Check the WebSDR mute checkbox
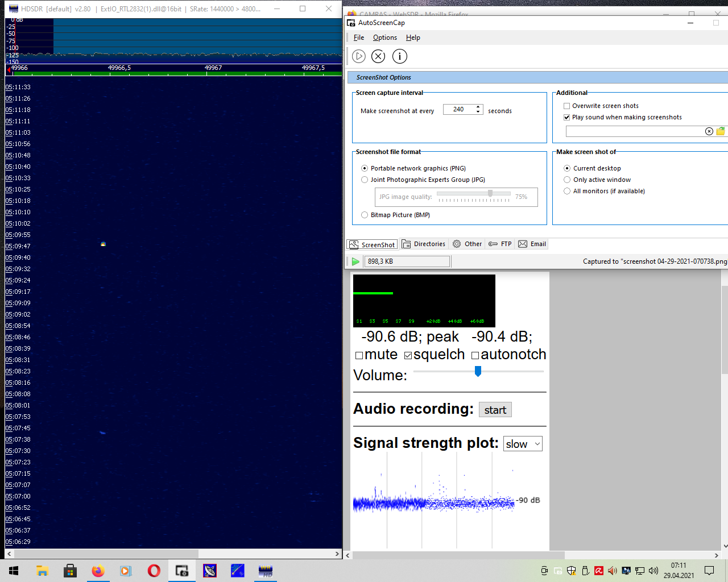The width and height of the screenshot is (728, 582). point(359,356)
